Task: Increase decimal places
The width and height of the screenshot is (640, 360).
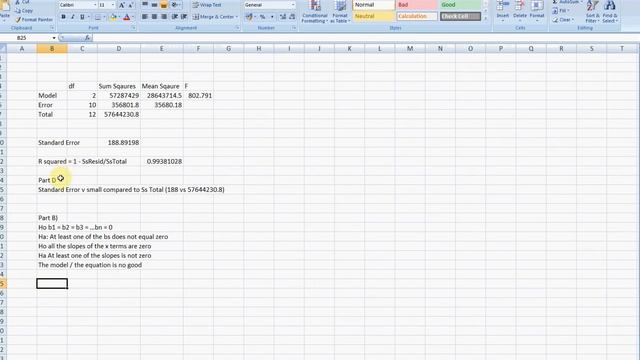Action: (283, 17)
